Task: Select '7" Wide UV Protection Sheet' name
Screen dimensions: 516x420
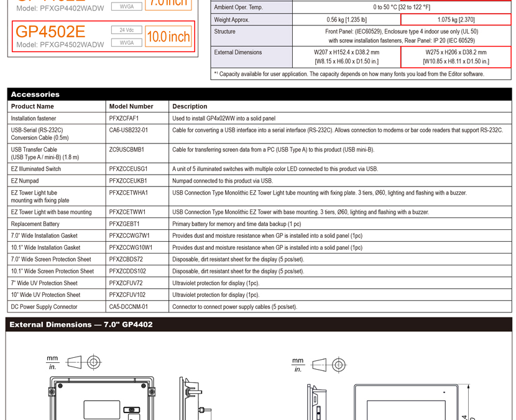Action: click(44, 283)
